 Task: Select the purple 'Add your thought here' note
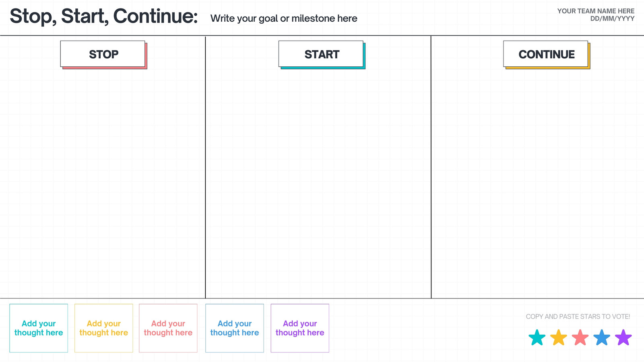[x=300, y=328]
